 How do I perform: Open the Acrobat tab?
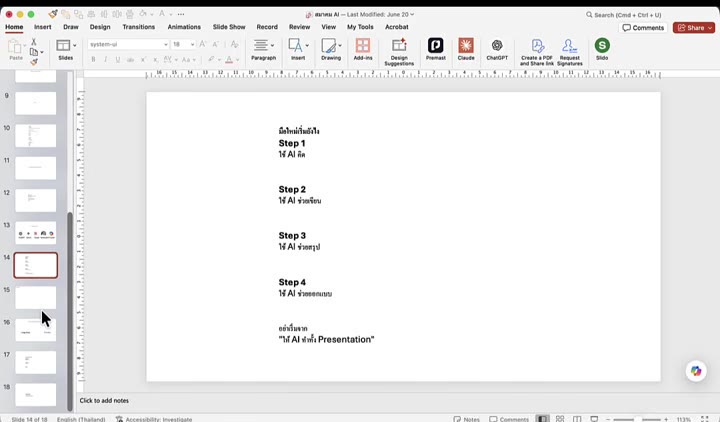coord(396,27)
